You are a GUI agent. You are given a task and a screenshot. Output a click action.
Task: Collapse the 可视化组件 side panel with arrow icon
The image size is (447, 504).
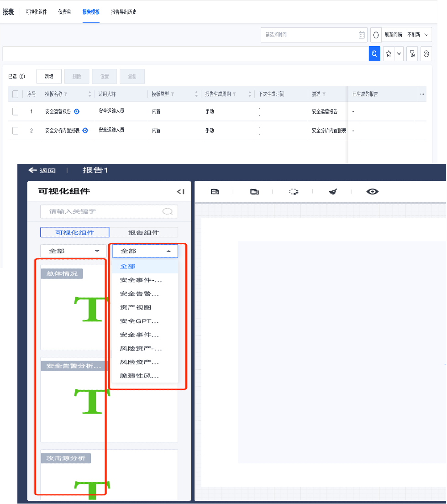pyautogui.click(x=180, y=192)
